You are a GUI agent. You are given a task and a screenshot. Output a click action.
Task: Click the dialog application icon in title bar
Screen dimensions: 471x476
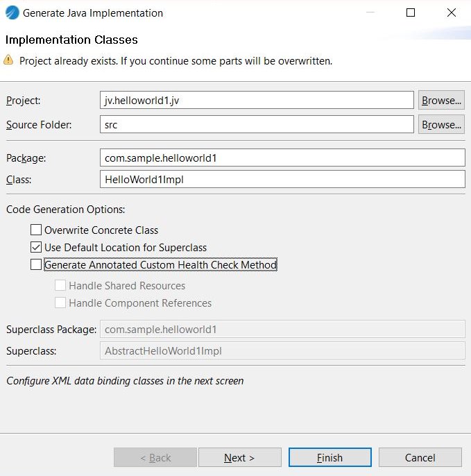[12, 12]
